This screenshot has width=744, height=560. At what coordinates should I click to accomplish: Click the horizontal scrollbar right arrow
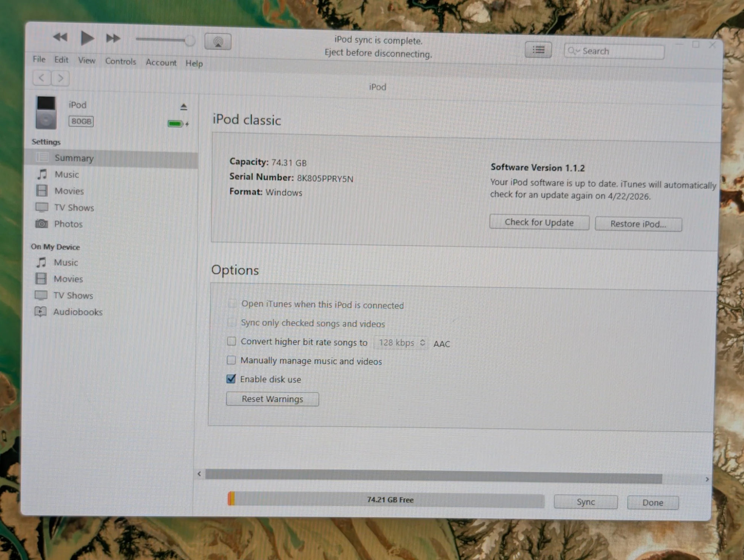[707, 479]
